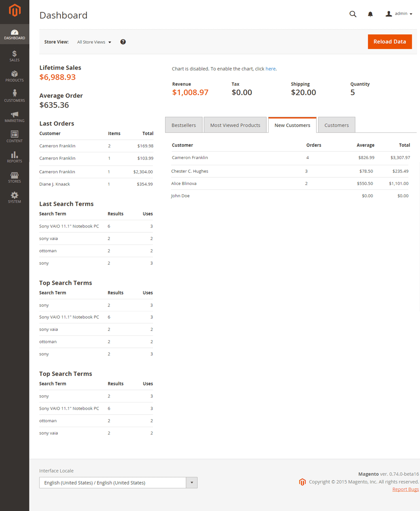This screenshot has height=511, width=420.
Task: Click the Report Bugs link
Action: (405, 489)
